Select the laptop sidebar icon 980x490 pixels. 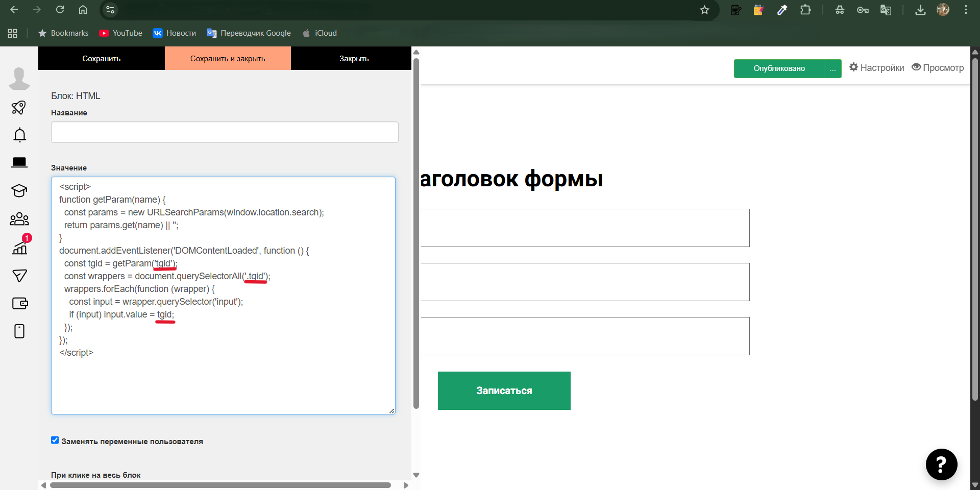[19, 162]
